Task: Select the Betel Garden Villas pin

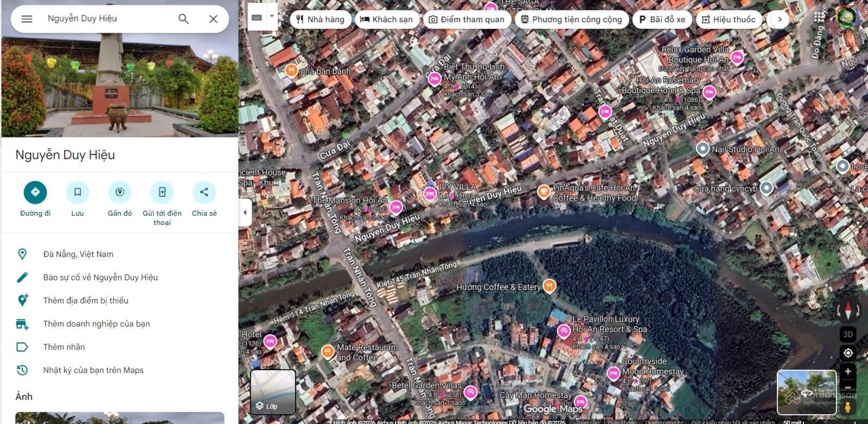Action: (470, 391)
